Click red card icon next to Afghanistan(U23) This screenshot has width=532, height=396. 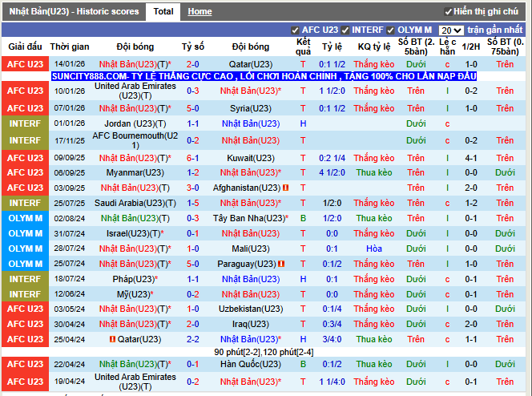tap(286, 188)
